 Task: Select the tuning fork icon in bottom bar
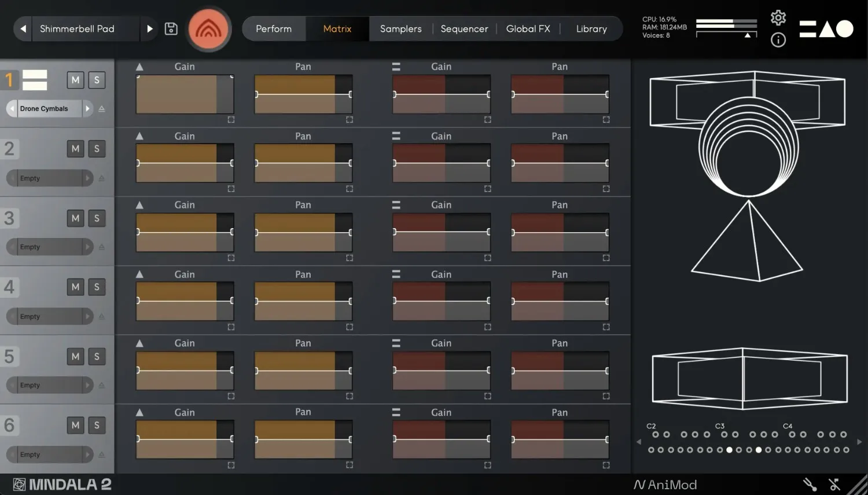(x=808, y=484)
